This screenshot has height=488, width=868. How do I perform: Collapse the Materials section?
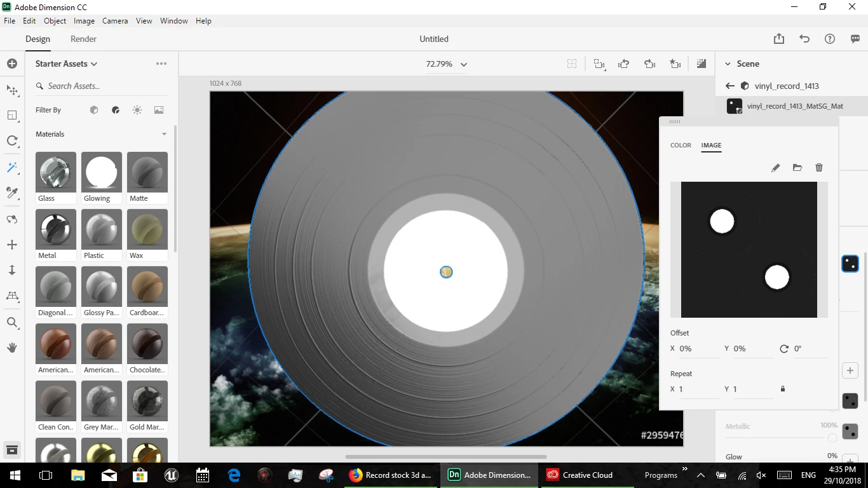[164, 134]
